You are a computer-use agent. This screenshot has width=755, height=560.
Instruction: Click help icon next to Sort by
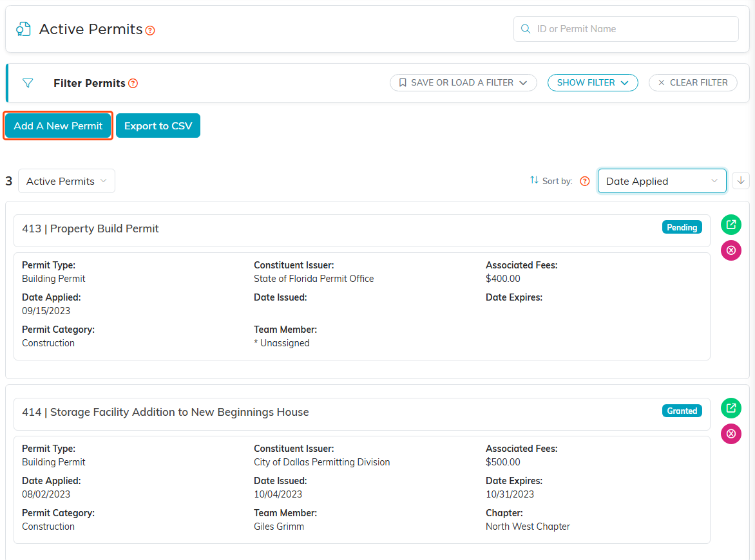click(584, 181)
